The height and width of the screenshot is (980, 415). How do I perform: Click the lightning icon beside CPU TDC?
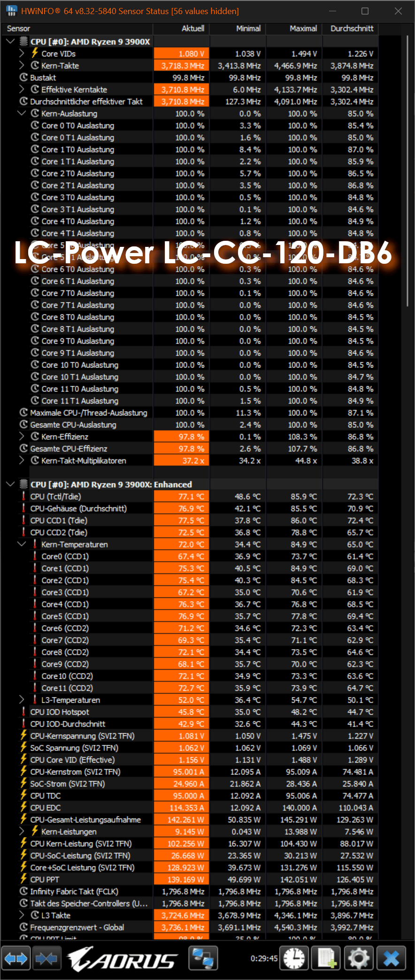(23, 796)
